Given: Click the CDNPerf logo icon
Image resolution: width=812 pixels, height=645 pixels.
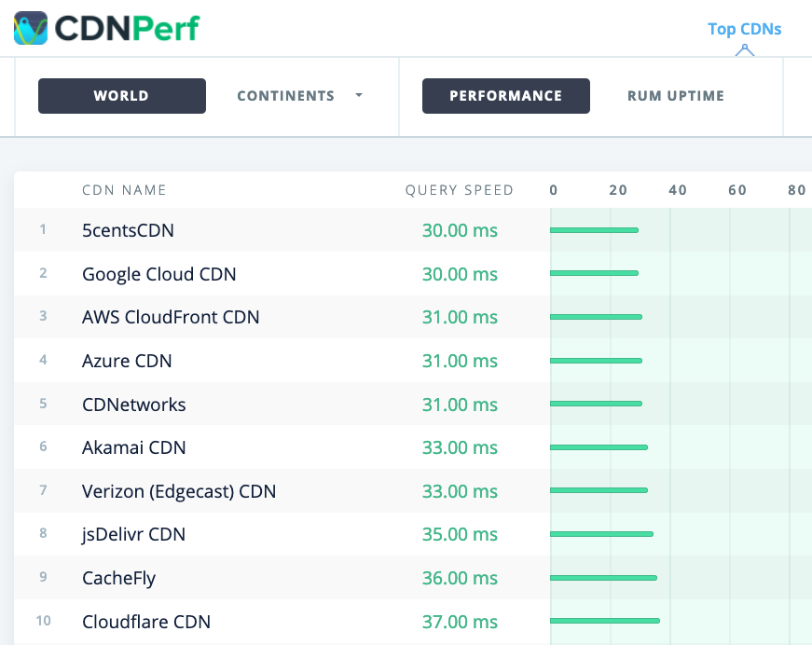Looking at the screenshot, I should click(x=33, y=28).
